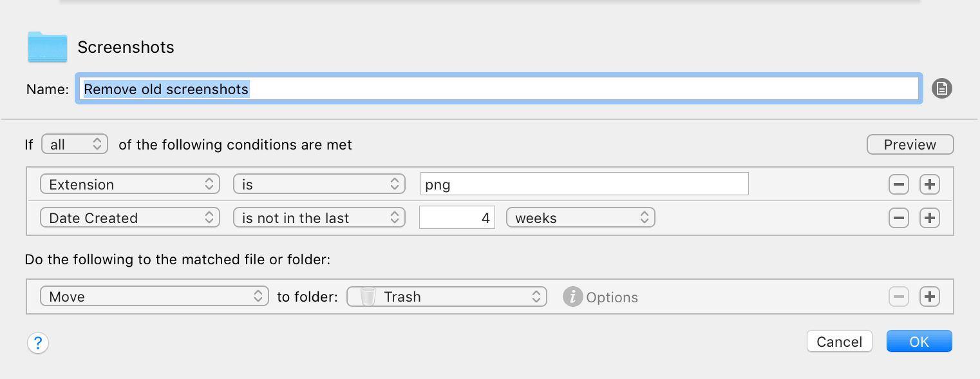Open the rule notes document icon
980x379 pixels.
(941, 88)
